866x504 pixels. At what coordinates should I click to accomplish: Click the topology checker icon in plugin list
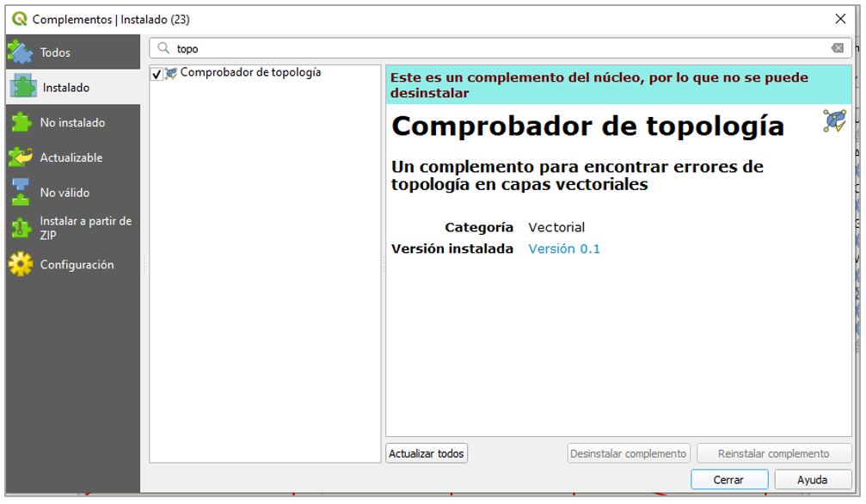171,73
